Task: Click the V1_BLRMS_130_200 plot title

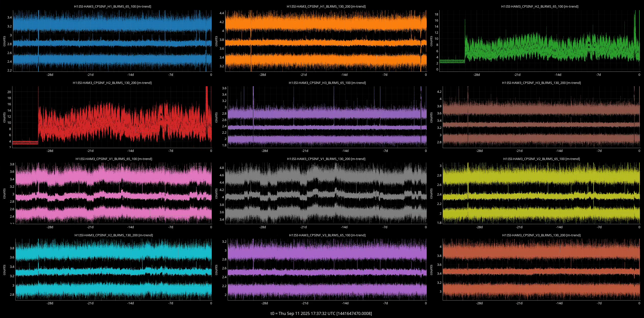Action: pos(326,159)
